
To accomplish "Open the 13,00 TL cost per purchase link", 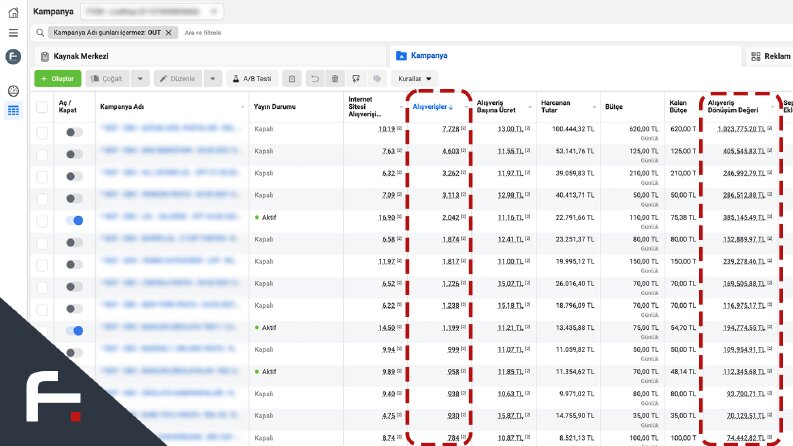I will tap(510, 129).
